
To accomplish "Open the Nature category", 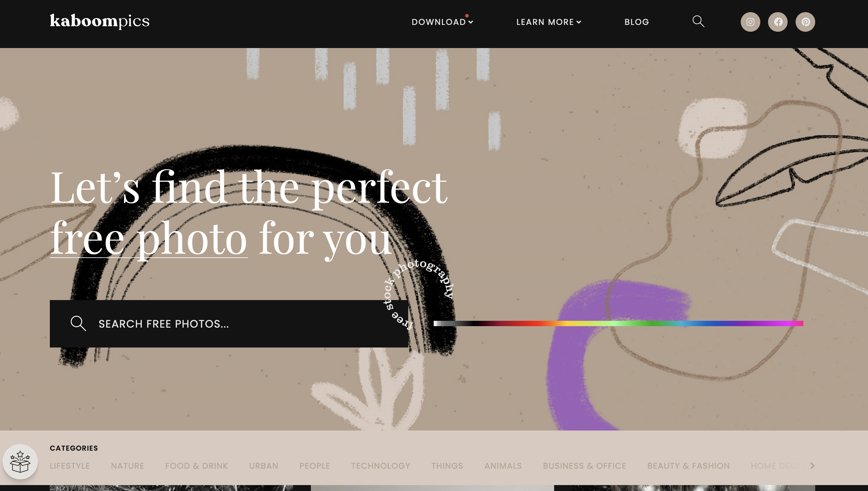I will (128, 466).
